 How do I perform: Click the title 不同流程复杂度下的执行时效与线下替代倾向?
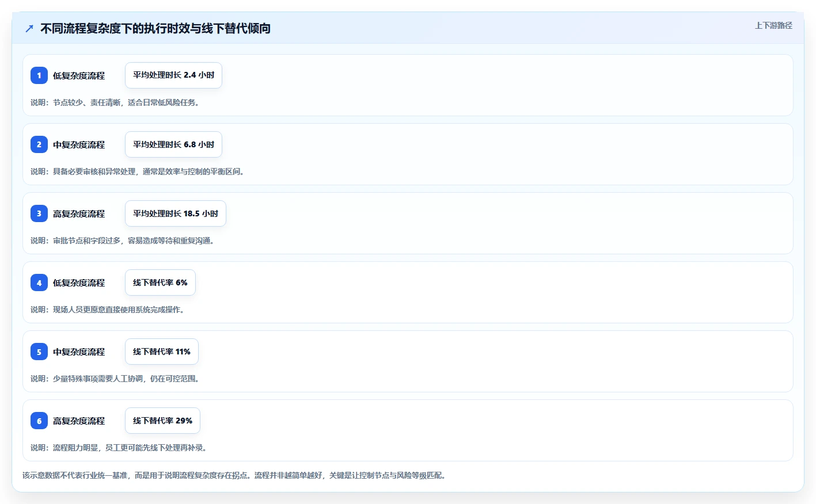click(x=155, y=28)
